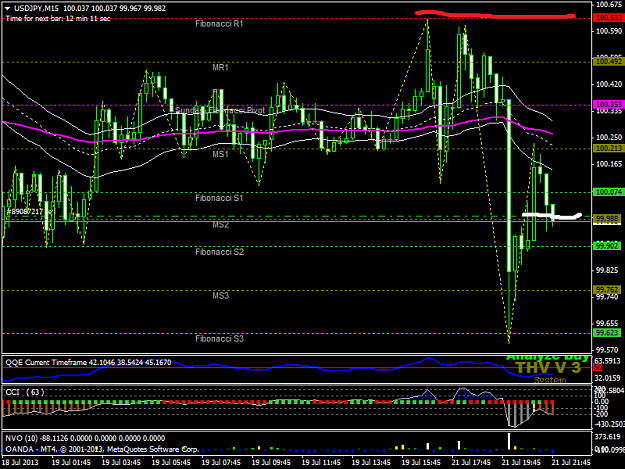Click the magenta 100.353 pivot price tag
Image resolution: width=625 pixels, height=469 pixels.
pos(608,105)
